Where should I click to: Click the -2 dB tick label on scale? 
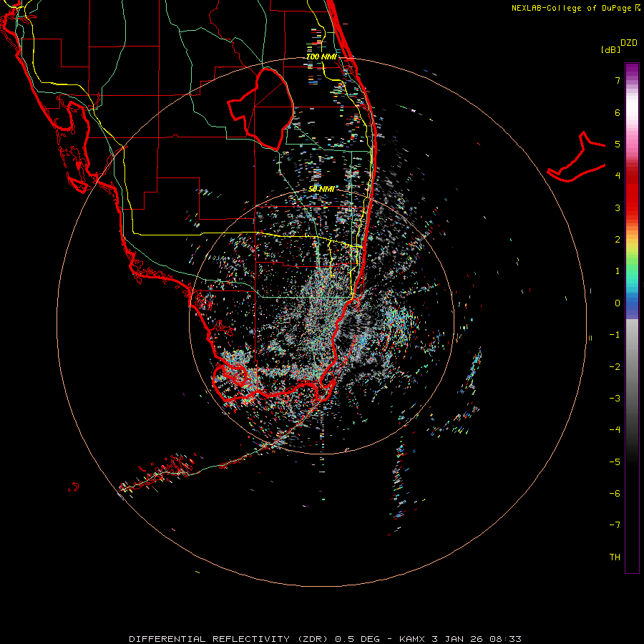[x=615, y=367]
